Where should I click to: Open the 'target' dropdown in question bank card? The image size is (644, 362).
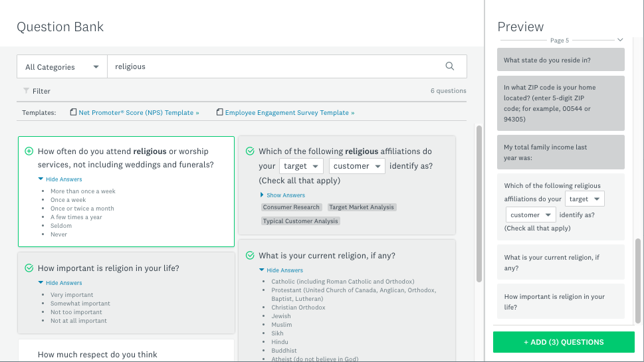(301, 166)
